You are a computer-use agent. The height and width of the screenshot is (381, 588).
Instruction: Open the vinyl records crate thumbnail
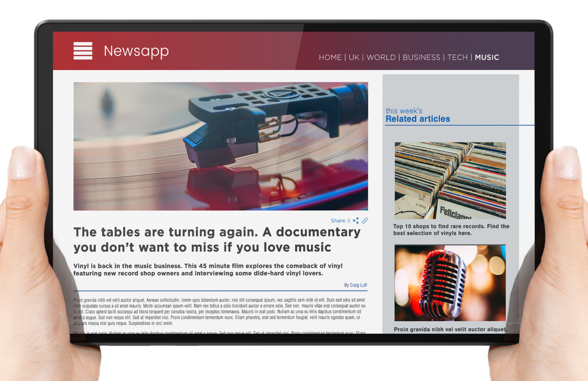pyautogui.click(x=450, y=180)
